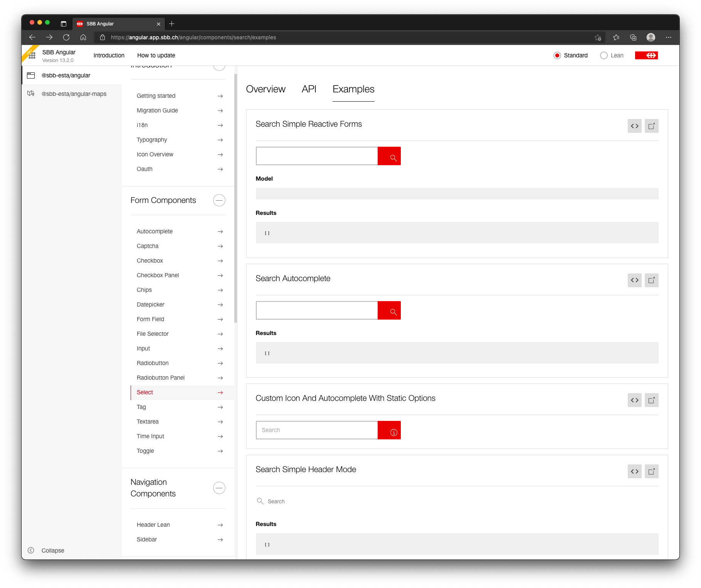Open the Migration Guide link
The image size is (701, 588).
tap(157, 111)
